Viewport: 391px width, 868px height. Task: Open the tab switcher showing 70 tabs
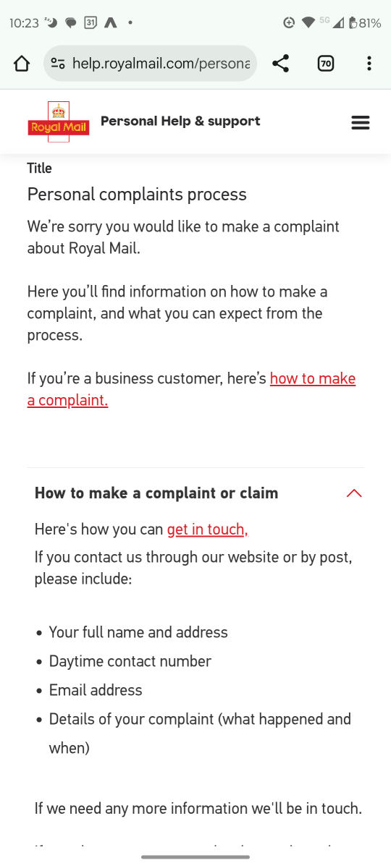[326, 64]
